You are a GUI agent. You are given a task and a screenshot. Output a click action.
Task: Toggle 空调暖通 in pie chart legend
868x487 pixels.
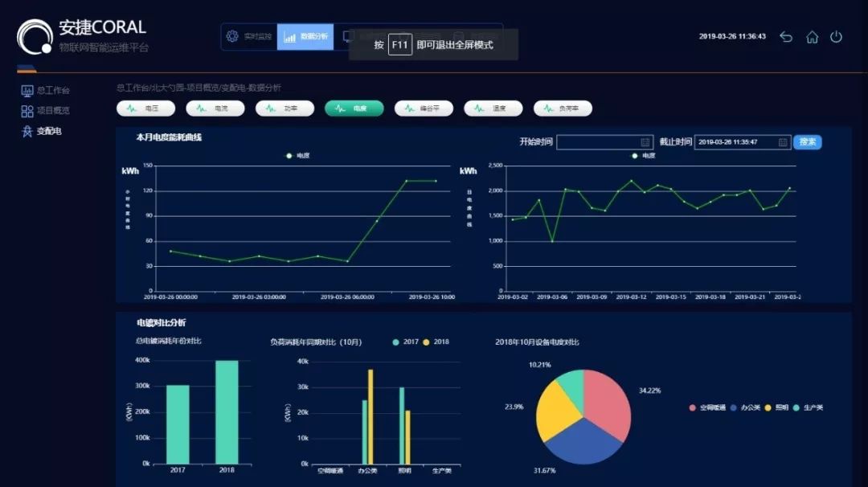707,408
